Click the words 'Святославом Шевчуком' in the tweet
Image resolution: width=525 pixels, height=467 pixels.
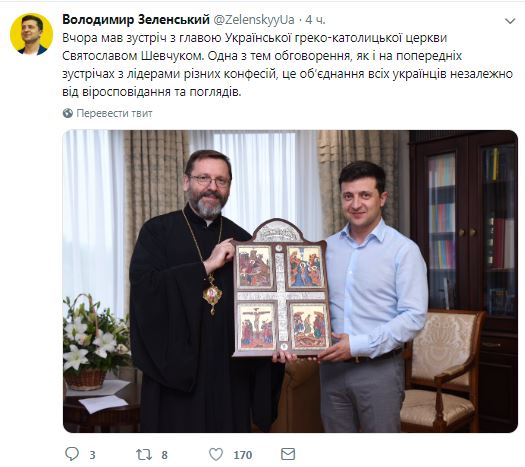point(133,56)
